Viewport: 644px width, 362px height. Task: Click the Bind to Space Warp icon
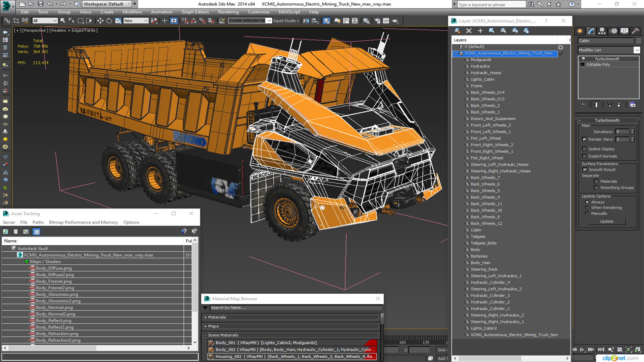25,21
